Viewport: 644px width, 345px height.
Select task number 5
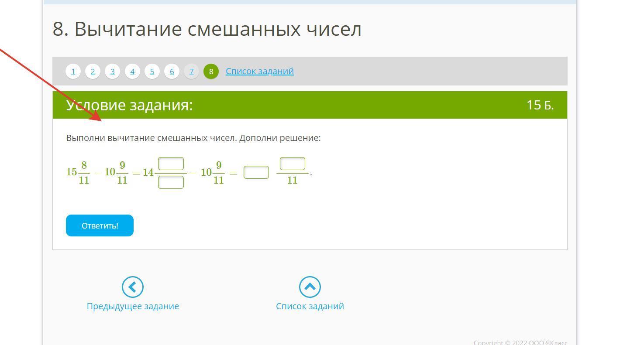tap(152, 71)
